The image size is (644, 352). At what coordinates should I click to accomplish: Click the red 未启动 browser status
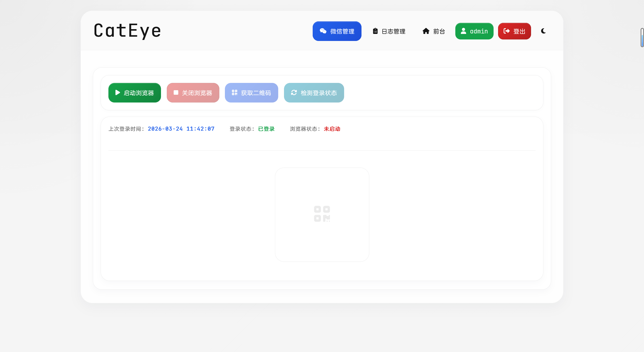tap(332, 129)
